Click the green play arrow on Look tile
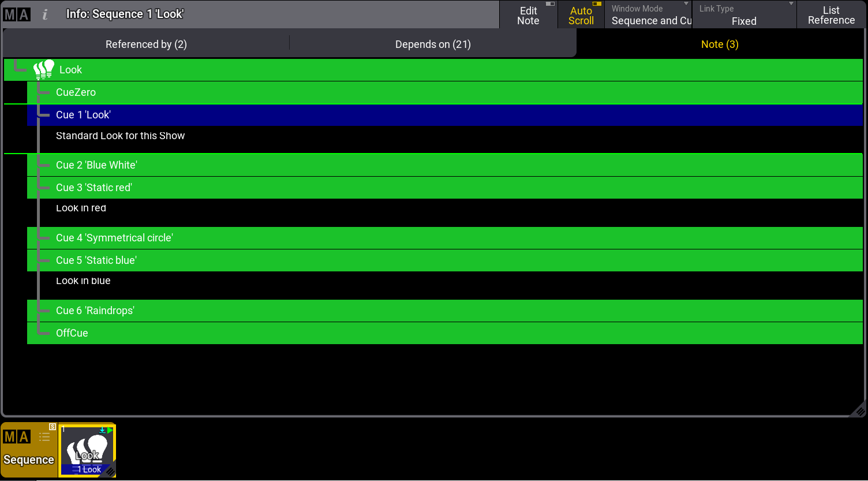The height and width of the screenshot is (481, 868). [110, 430]
